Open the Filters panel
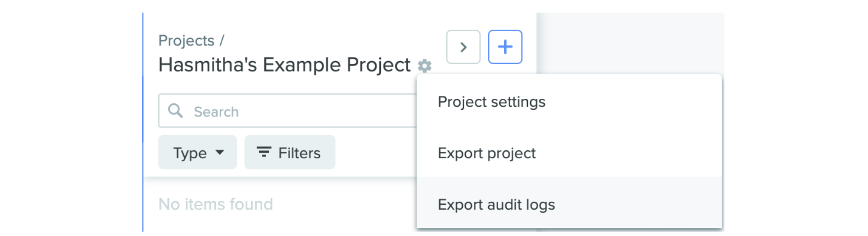This screenshot has width=868, height=236. pyautogui.click(x=290, y=152)
